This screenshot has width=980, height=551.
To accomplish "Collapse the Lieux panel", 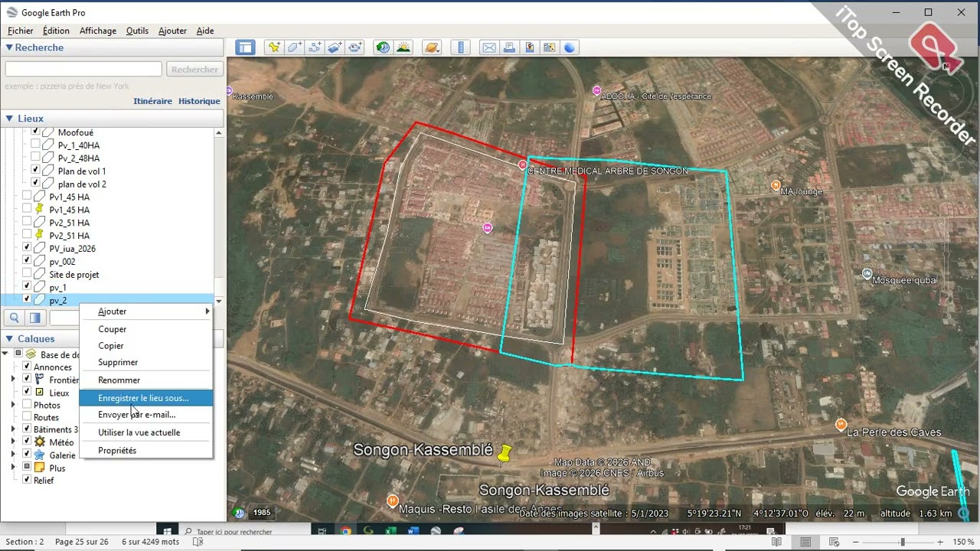I will pyautogui.click(x=9, y=119).
